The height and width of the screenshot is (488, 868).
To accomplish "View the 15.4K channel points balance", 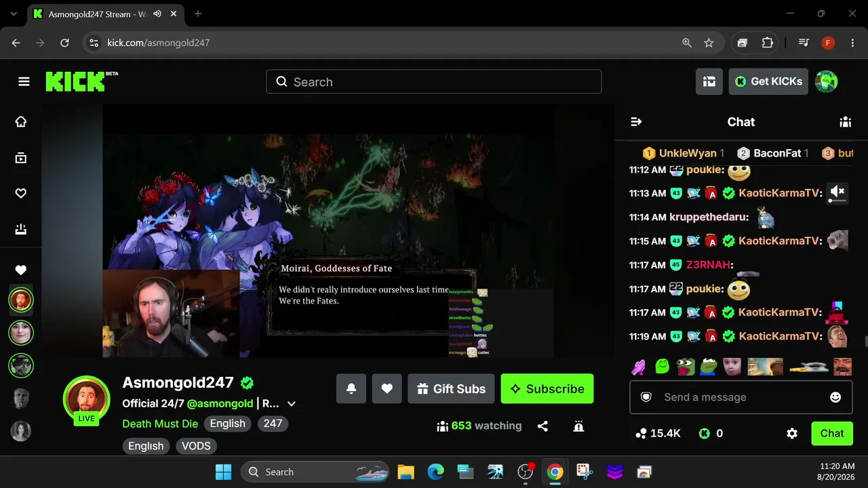I will (x=658, y=434).
